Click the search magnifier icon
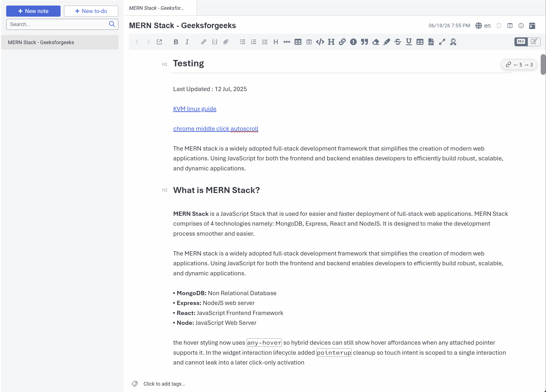This screenshot has width=546, height=392. (112, 24)
